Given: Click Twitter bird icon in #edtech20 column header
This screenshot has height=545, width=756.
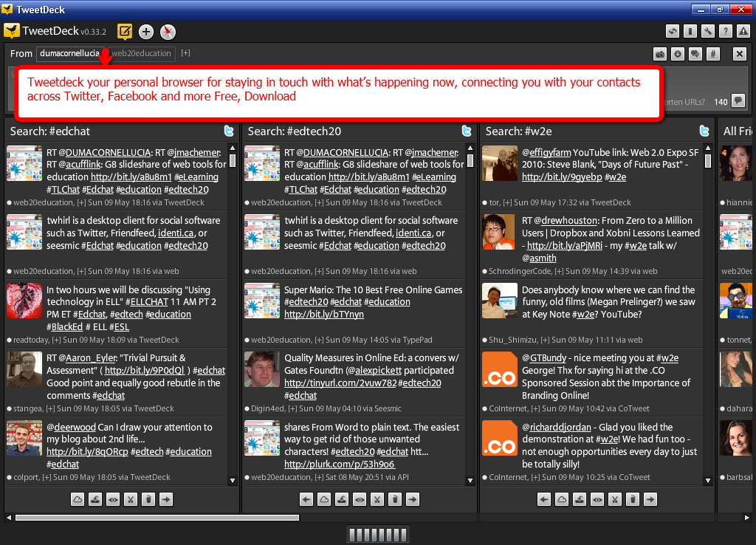Looking at the screenshot, I should pos(467,131).
